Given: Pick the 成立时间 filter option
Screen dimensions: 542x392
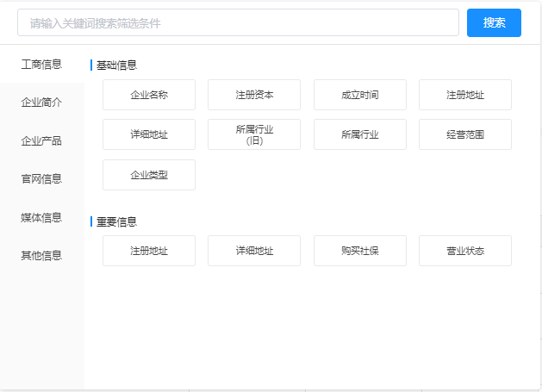Looking at the screenshot, I should tap(360, 95).
